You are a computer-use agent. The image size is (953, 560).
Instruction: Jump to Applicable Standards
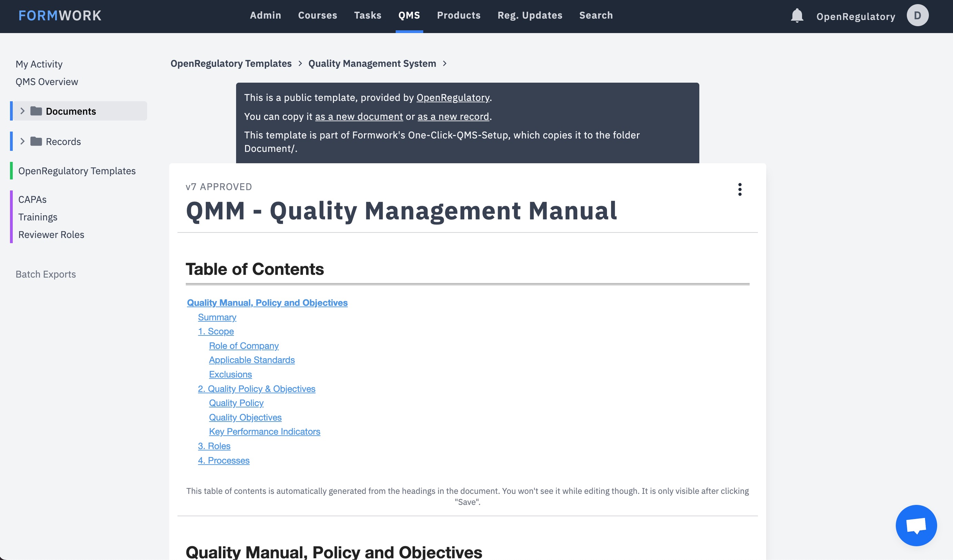pyautogui.click(x=252, y=360)
